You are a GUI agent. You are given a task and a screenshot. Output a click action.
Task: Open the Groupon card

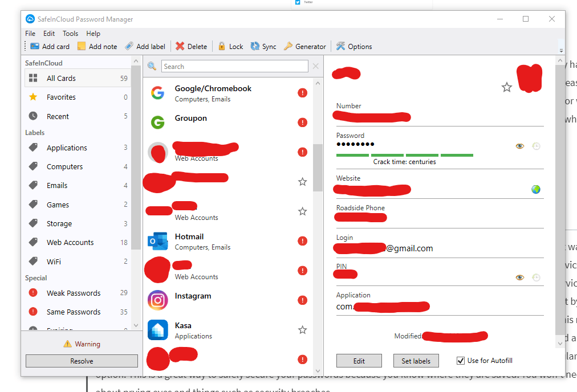tap(228, 122)
